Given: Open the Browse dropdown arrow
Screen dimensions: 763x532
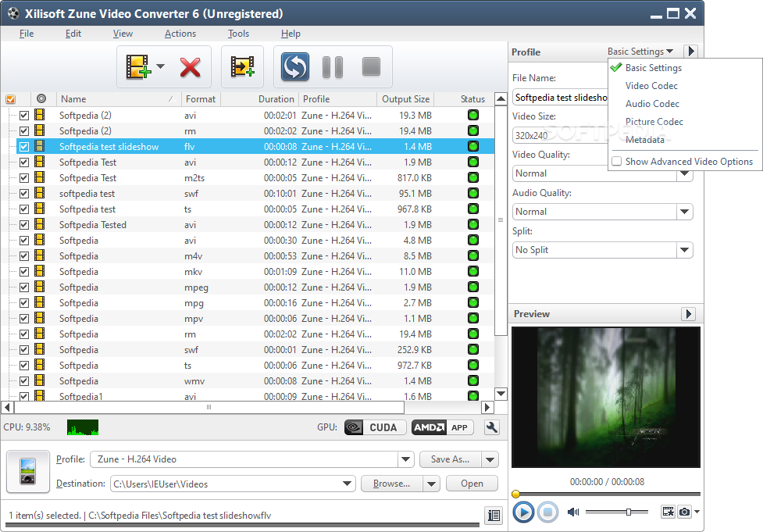Looking at the screenshot, I should click(x=431, y=484).
